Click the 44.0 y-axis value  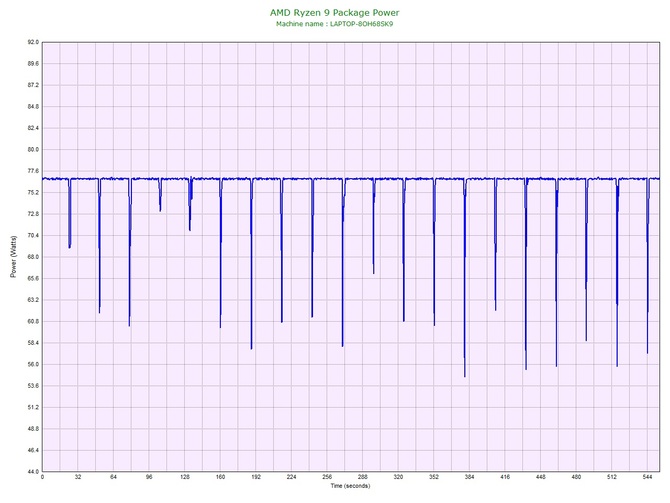(x=33, y=472)
